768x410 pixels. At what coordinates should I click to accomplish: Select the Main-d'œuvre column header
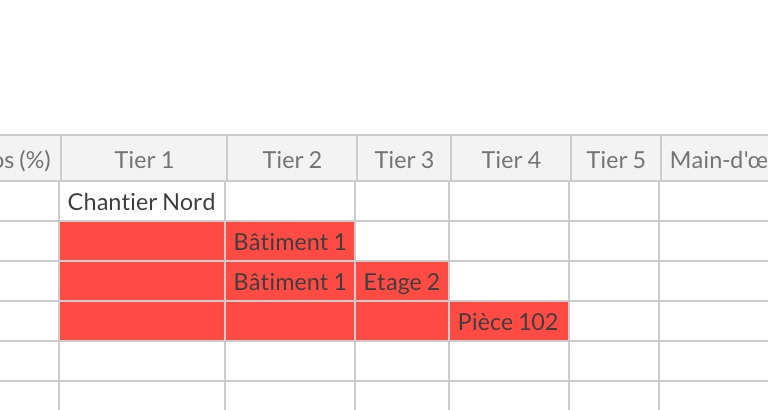pyautogui.click(x=715, y=158)
